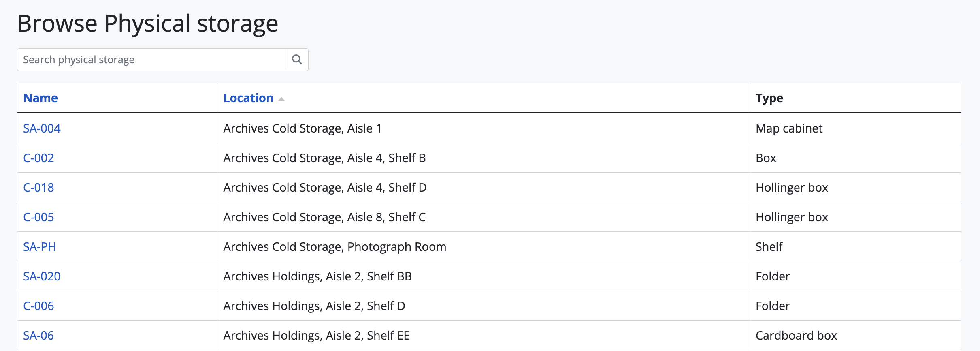Image resolution: width=980 pixels, height=351 pixels.
Task: Sort table by Name column header
Action: point(40,98)
